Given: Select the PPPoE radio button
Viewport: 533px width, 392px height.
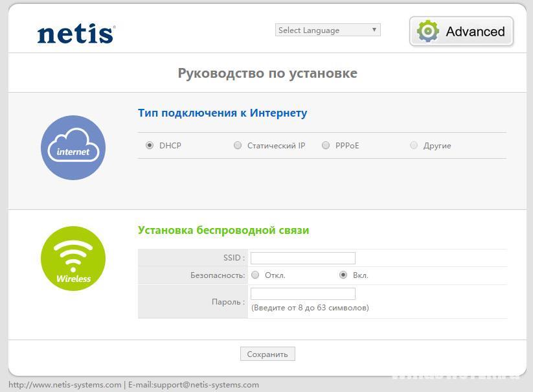Looking at the screenshot, I should [x=326, y=146].
